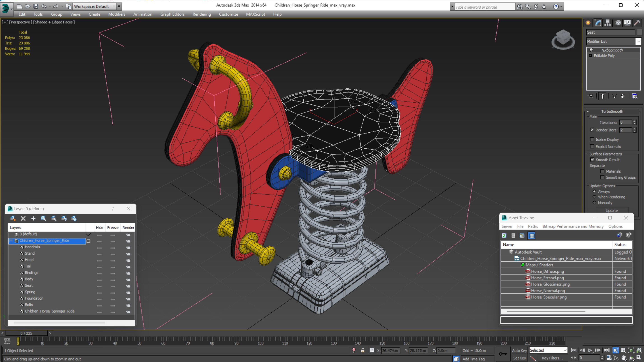644x362 pixels.
Task: Open the Modifier List dropdown
Action: (639, 41)
